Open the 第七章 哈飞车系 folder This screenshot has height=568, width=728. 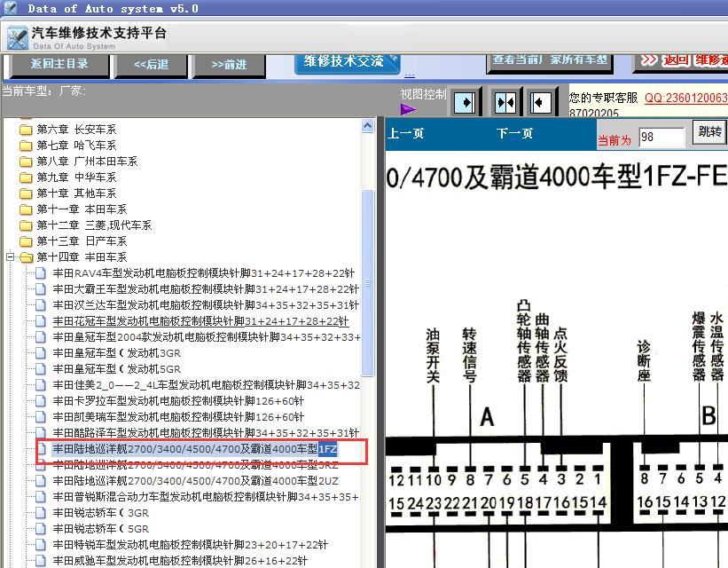pos(76,146)
